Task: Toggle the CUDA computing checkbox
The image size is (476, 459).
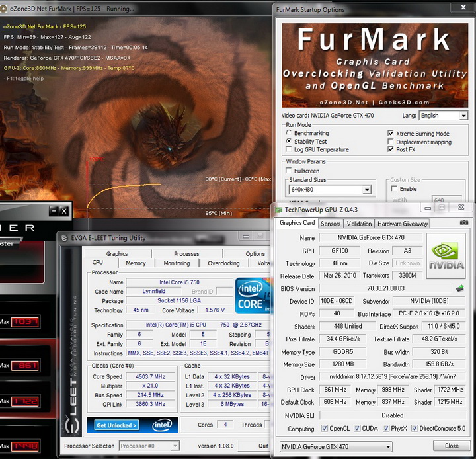Action: [x=357, y=428]
